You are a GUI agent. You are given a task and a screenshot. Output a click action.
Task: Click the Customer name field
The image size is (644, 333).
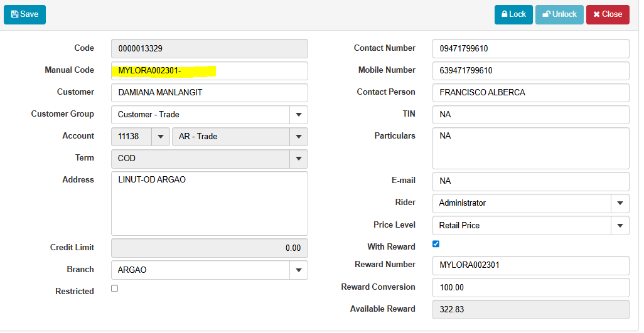(x=209, y=93)
